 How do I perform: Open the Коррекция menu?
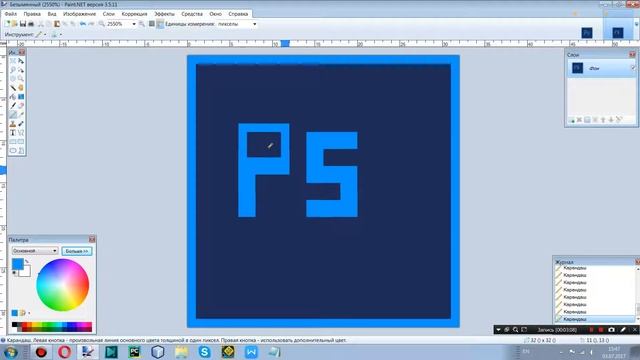tap(134, 14)
